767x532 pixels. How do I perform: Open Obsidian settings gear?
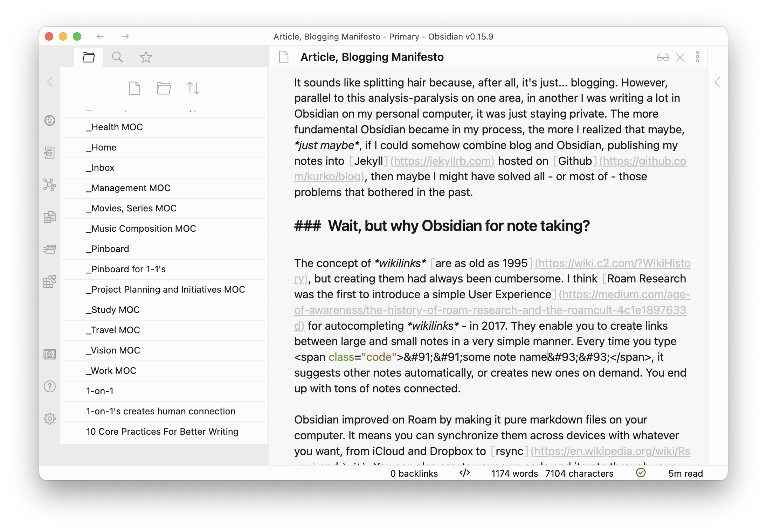click(50, 419)
